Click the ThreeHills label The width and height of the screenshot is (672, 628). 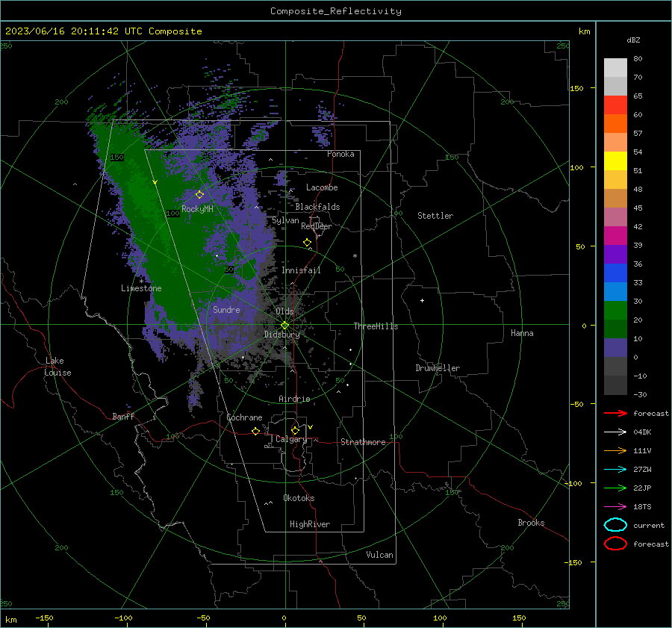pyautogui.click(x=376, y=326)
